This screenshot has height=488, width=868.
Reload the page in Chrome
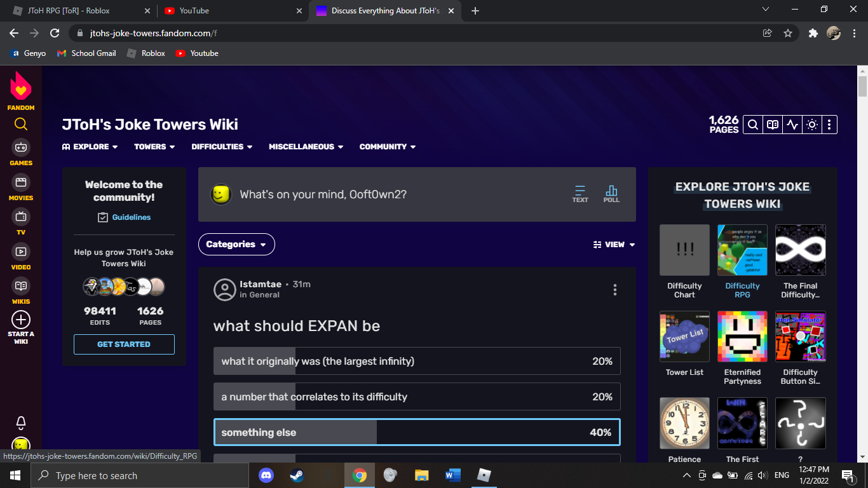pos(55,33)
